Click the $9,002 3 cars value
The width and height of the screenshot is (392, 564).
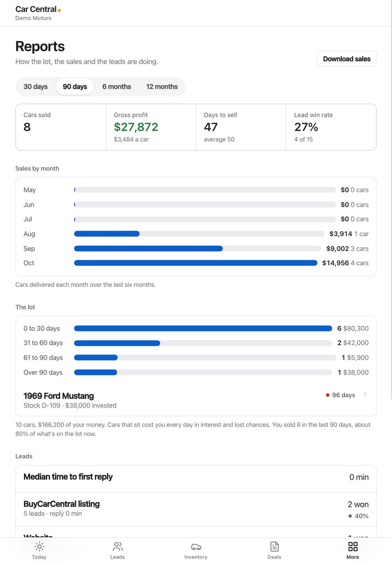347,249
